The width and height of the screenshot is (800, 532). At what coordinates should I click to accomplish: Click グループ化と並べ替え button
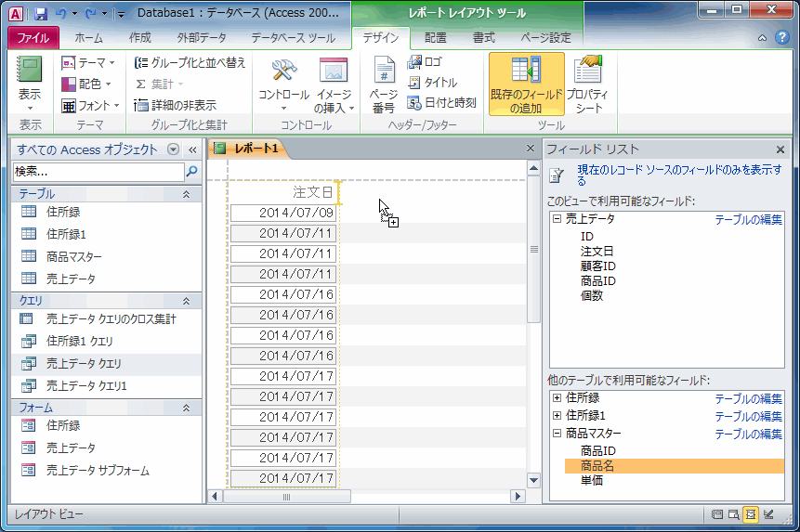coord(190,63)
